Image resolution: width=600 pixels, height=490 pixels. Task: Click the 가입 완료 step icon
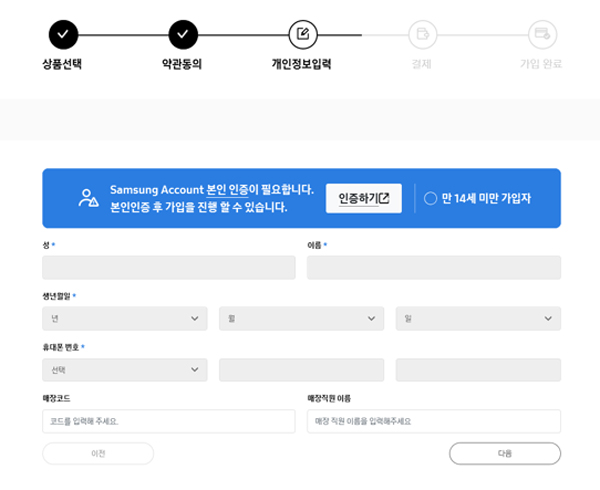[x=542, y=34]
